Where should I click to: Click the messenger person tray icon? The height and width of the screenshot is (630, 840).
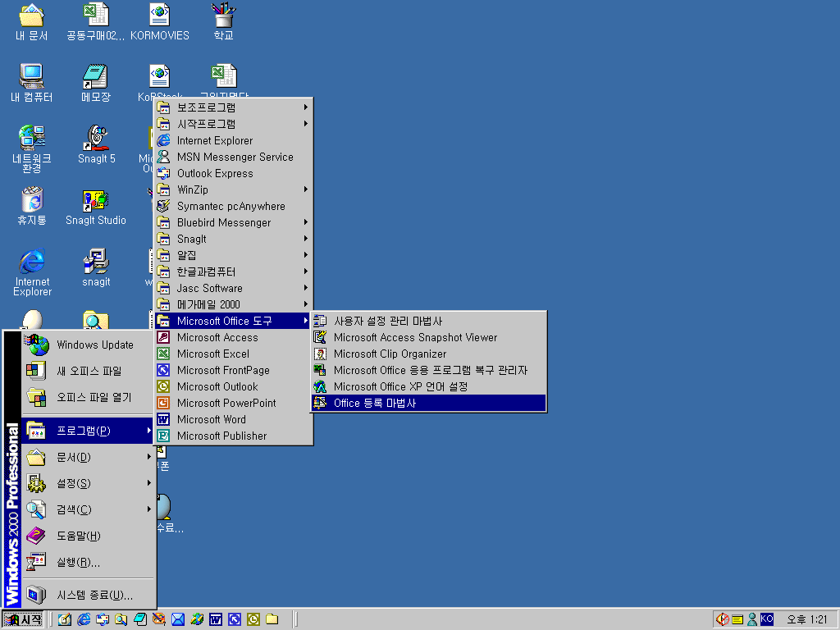pos(752,619)
